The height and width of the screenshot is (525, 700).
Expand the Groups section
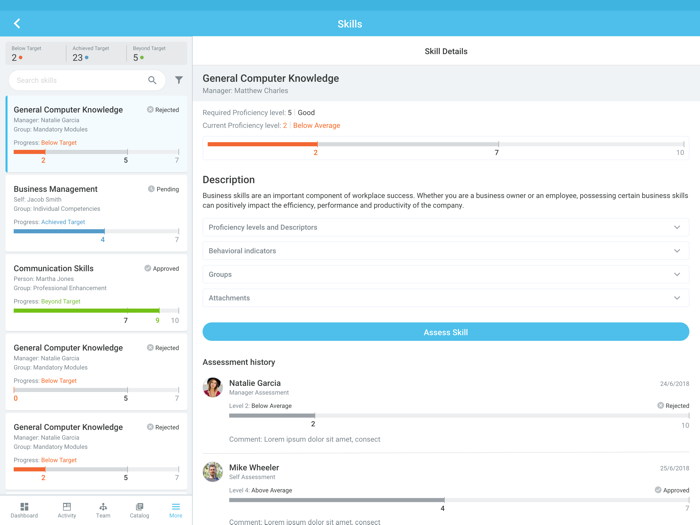[446, 275]
